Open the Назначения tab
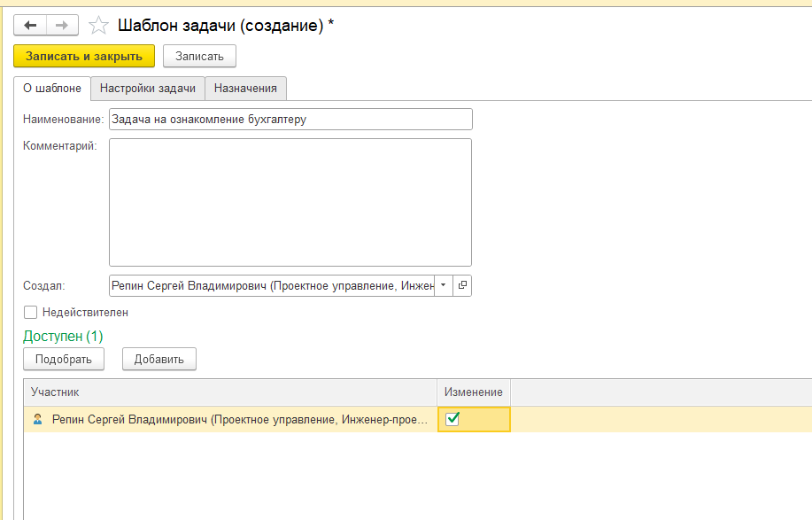812x520 pixels. 245,89
